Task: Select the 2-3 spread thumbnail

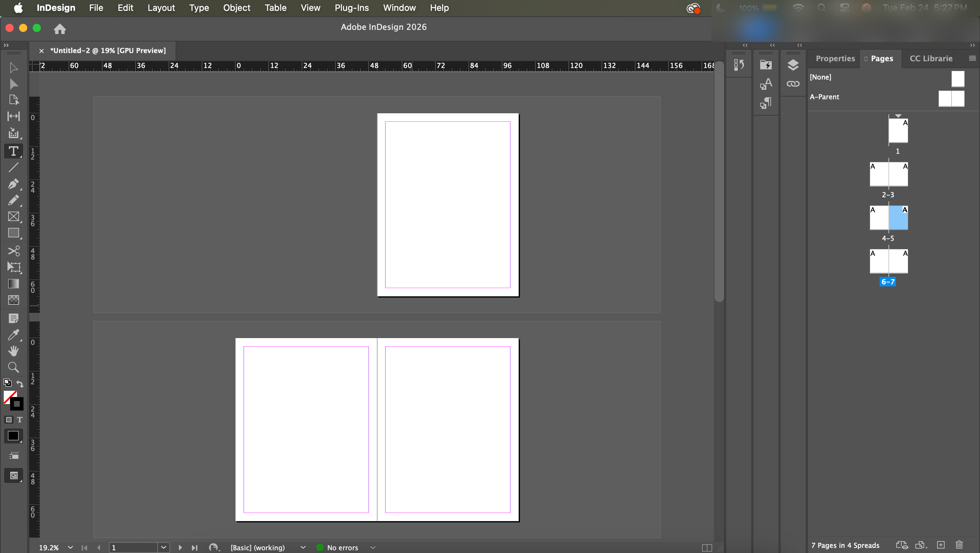Action: coord(889,174)
